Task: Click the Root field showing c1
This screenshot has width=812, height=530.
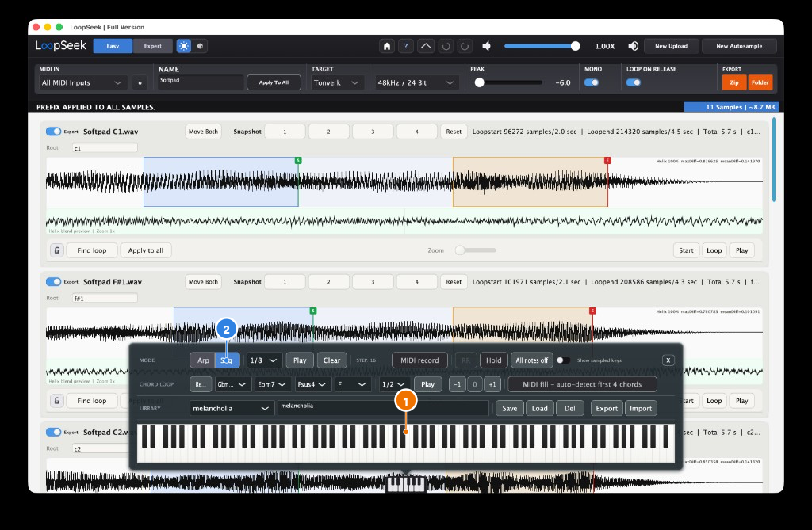Action: click(105, 148)
